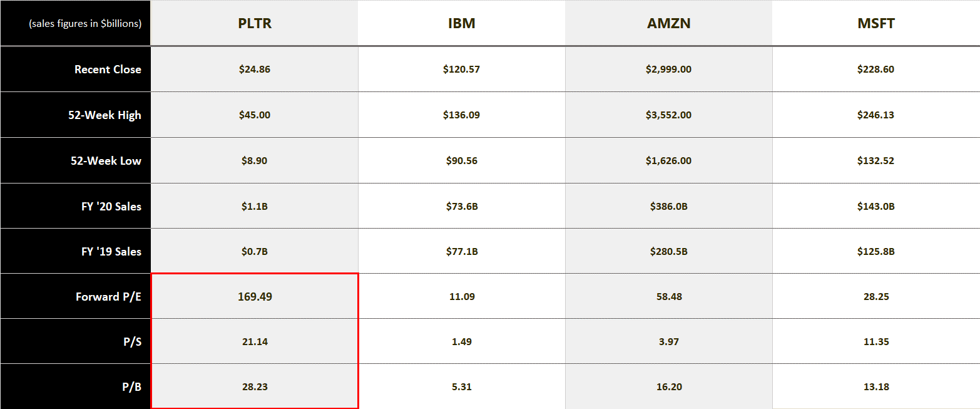The height and width of the screenshot is (409, 980).
Task: Click the AMZN FY '19 sales $280.5B cell
Action: [x=668, y=252]
